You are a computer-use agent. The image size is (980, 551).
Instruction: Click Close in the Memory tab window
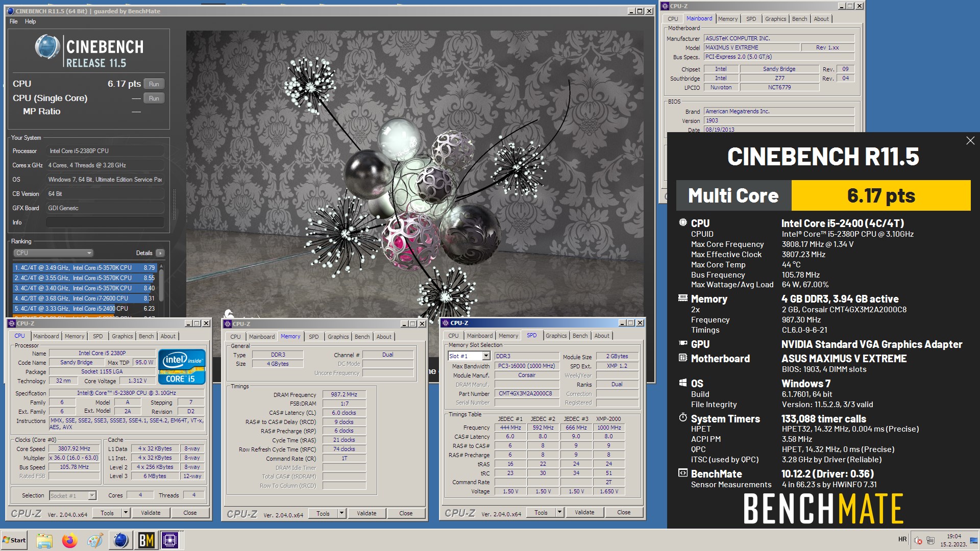[x=406, y=513]
